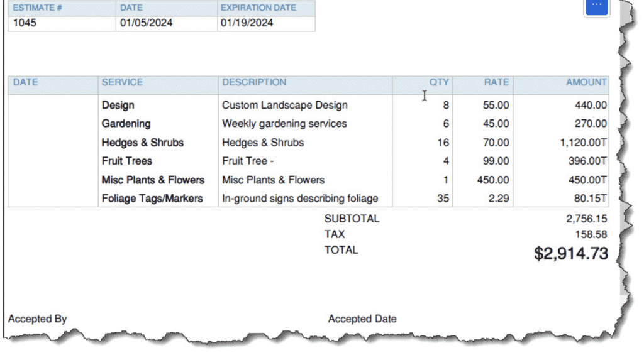
Task: Click the TAX label
Action: pos(335,234)
